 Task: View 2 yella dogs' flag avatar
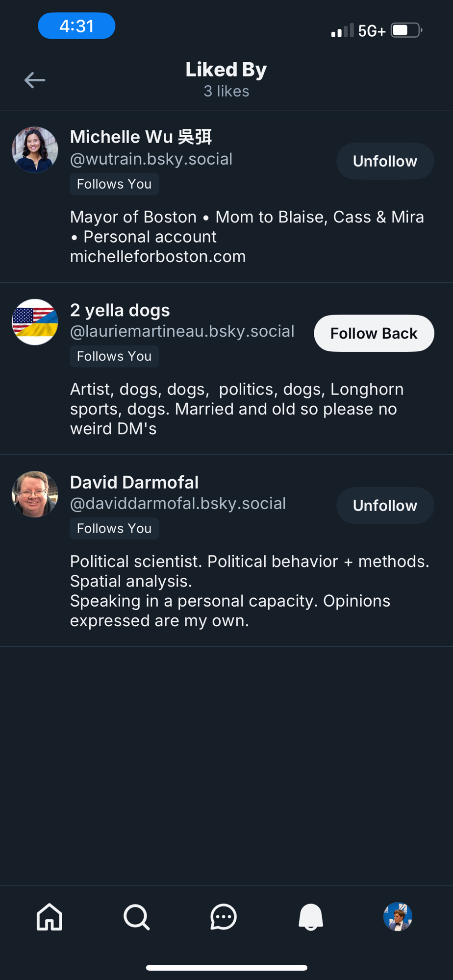tap(35, 322)
